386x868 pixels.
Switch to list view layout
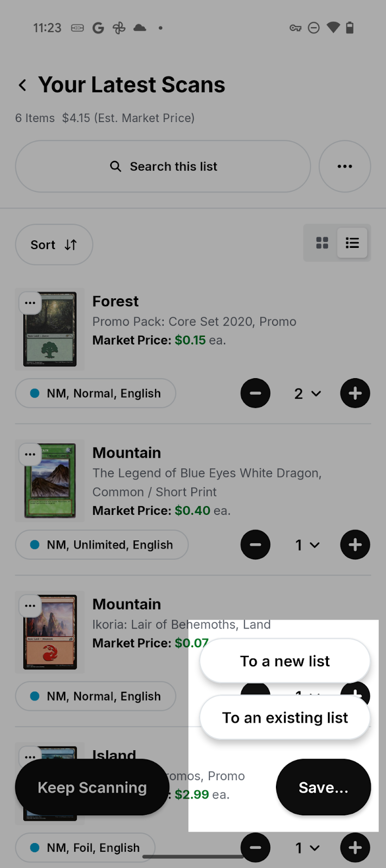tap(352, 243)
